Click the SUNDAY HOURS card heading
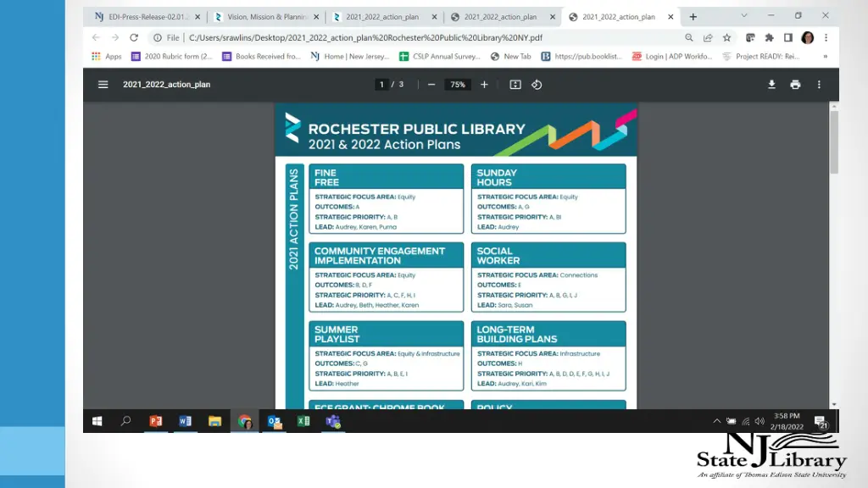This screenshot has width=868, height=488. point(497,178)
